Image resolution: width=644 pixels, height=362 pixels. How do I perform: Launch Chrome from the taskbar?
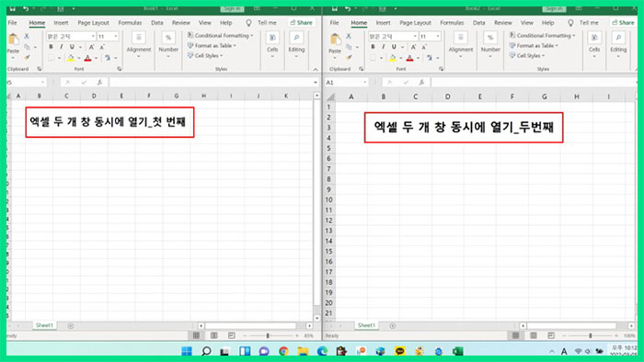click(283, 351)
